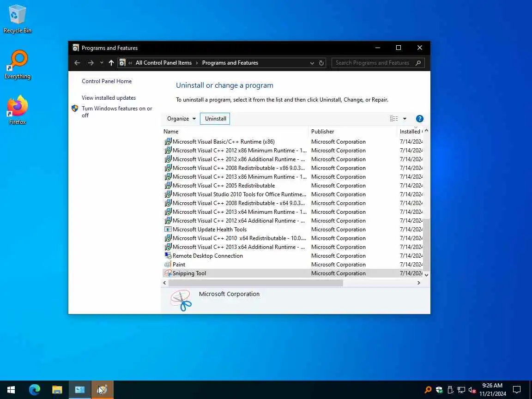Screen dimensions: 532x399
Task: Select Microsoft Visual C++ 2013 x86 Minimum Runtime
Action: coord(293,177)
